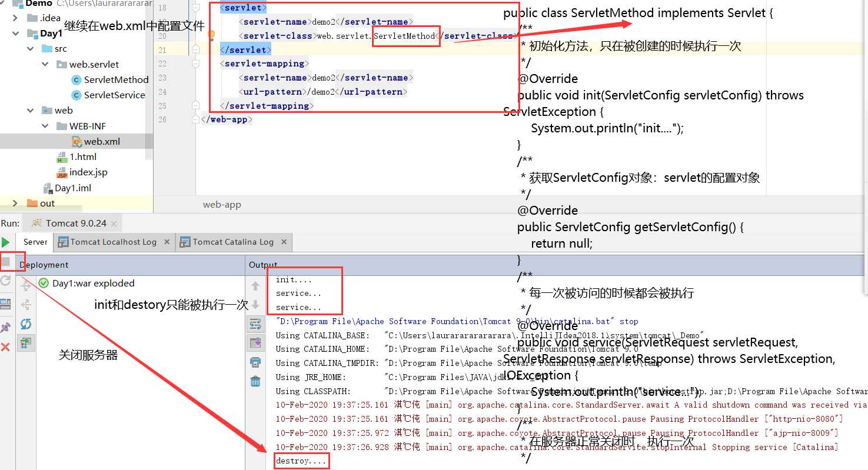Click the init.... output line
This screenshot has width=868, height=470.
click(x=294, y=279)
